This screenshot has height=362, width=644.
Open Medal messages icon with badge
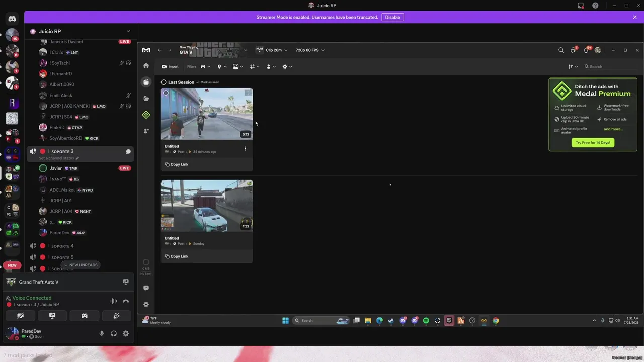(x=574, y=50)
